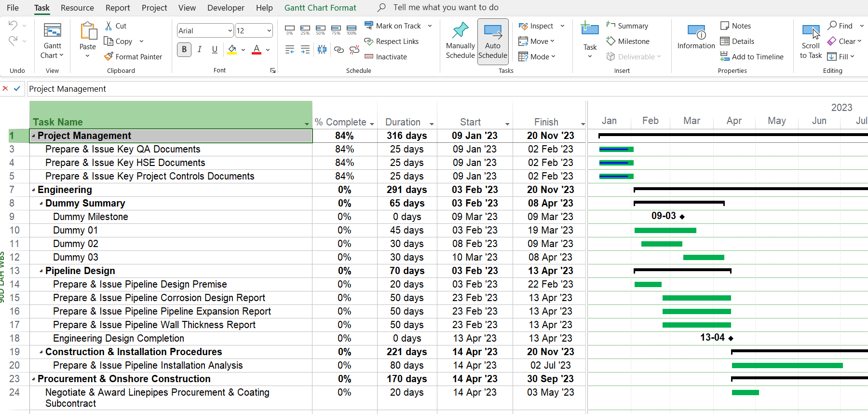
Task: Enable Manually Schedule mode
Action: click(460, 41)
